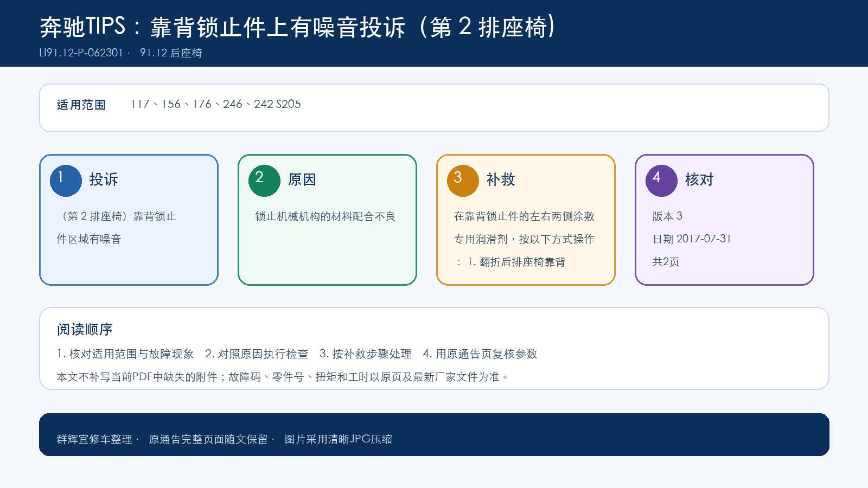
Task: Click the line （第 2 排座椅）靠背锁止
Action: [x=117, y=216]
